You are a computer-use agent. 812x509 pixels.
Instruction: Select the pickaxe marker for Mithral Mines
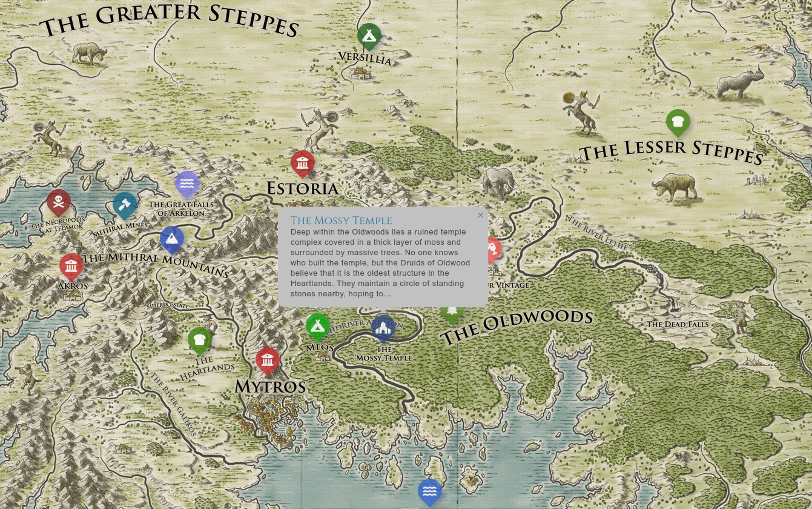(x=125, y=206)
